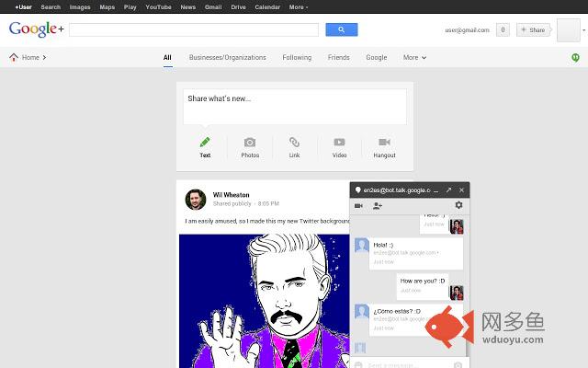The image size is (588, 368).
Task: Click the chat message input field
Action: (407, 364)
